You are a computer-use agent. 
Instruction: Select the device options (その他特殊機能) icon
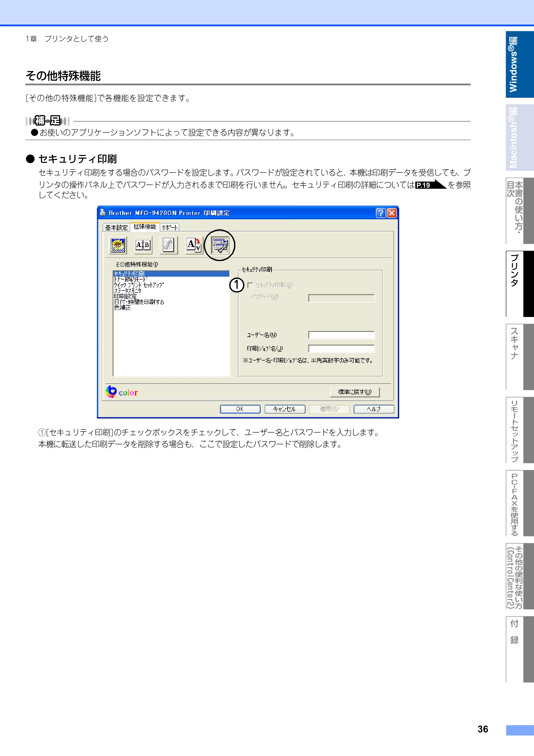click(219, 245)
